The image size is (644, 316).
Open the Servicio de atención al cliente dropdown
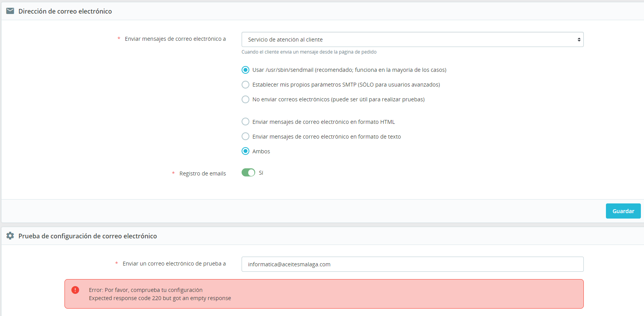click(413, 40)
